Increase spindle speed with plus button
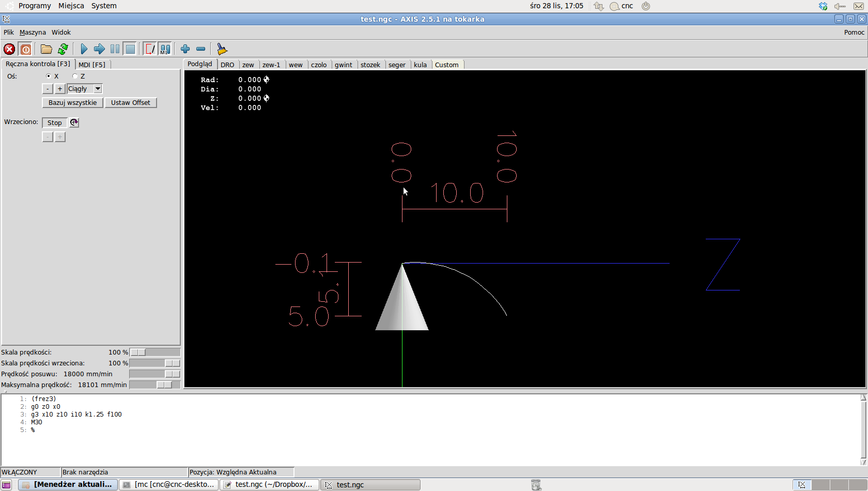This screenshot has width=868, height=491. click(x=60, y=137)
